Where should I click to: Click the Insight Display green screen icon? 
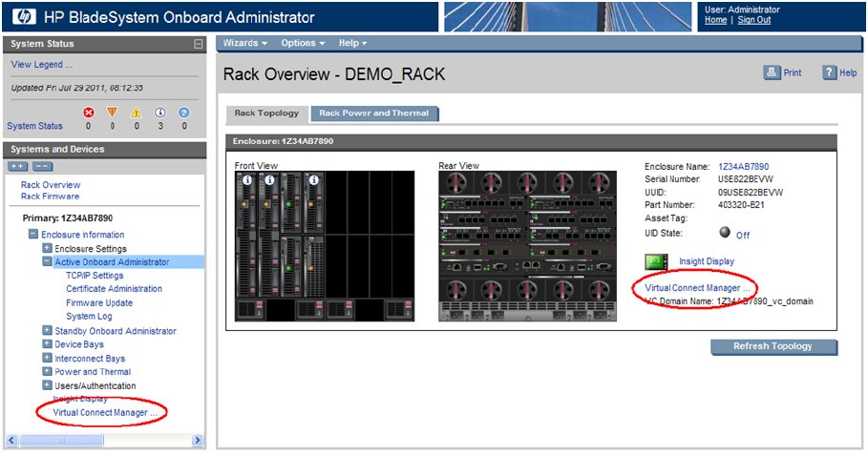coord(657,262)
